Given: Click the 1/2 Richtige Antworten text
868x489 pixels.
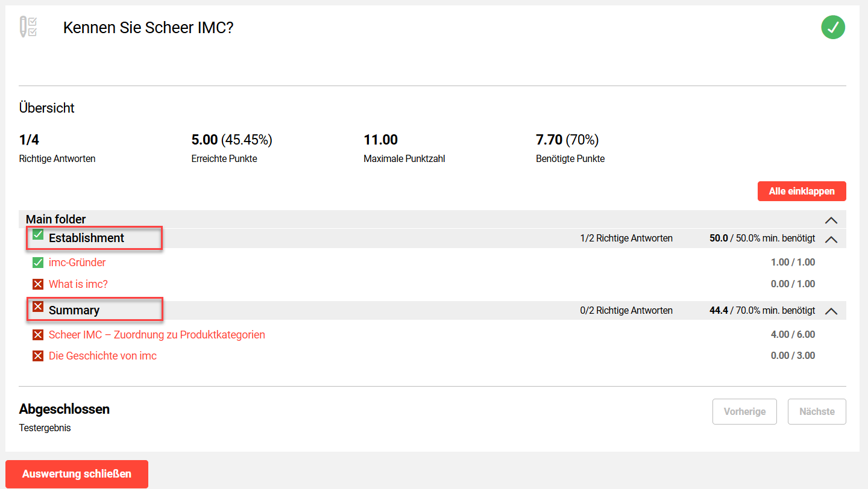Looking at the screenshot, I should [626, 238].
